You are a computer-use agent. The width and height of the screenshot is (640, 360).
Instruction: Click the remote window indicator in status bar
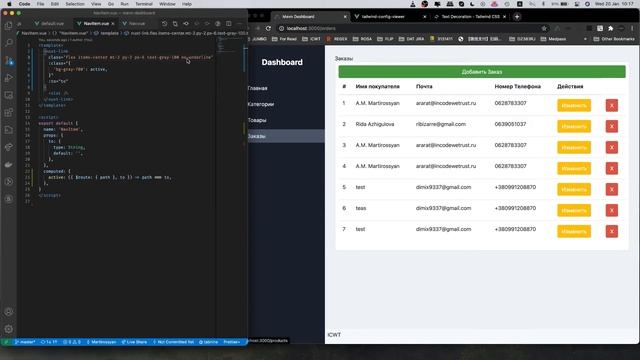6,342
